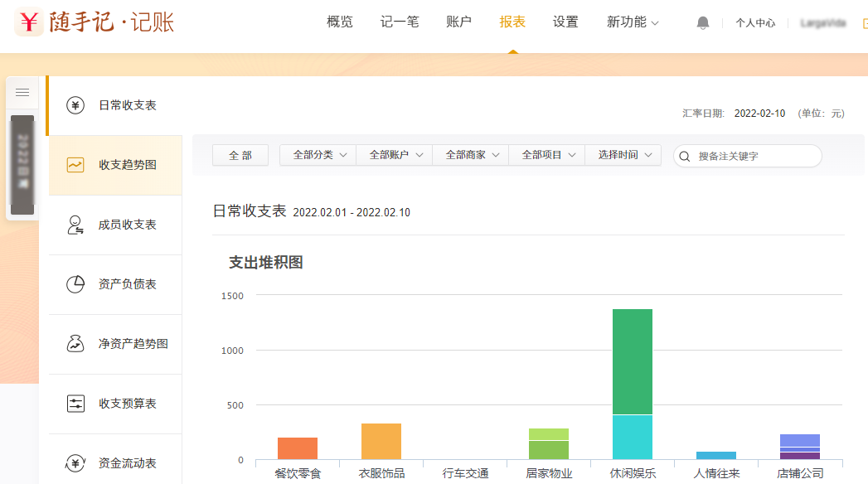Click the 搜备注关键字 search field

754,156
